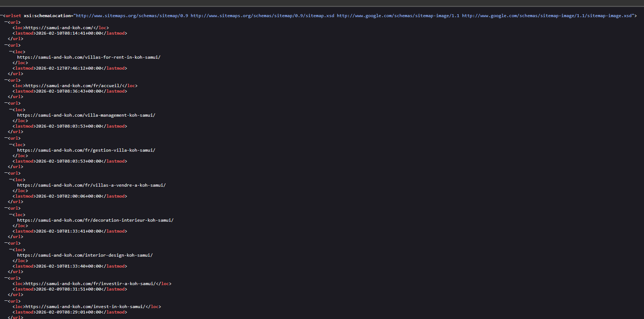Collapse the loc element wrapping the gestion-villa-koh-samui address
644x319 pixels.
tap(11, 145)
